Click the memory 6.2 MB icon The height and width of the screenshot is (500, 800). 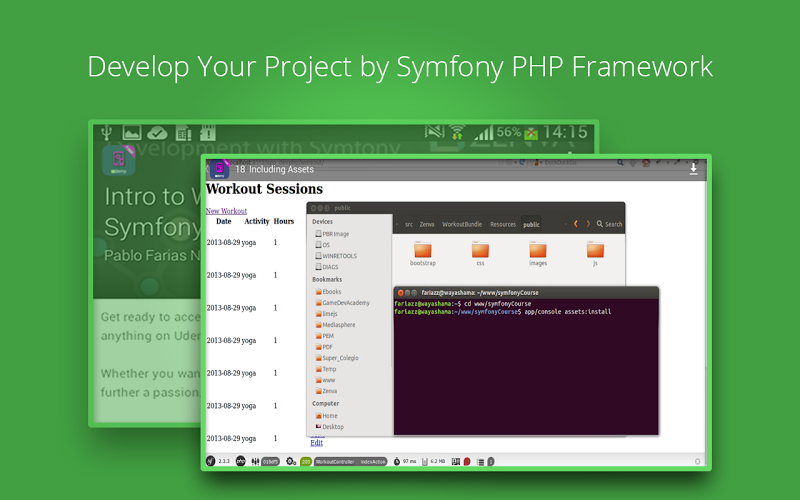pos(424,461)
